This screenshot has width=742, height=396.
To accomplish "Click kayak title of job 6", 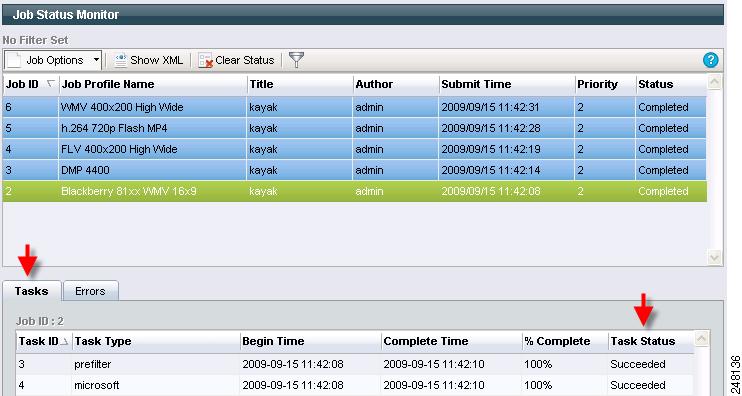I will tap(264, 107).
